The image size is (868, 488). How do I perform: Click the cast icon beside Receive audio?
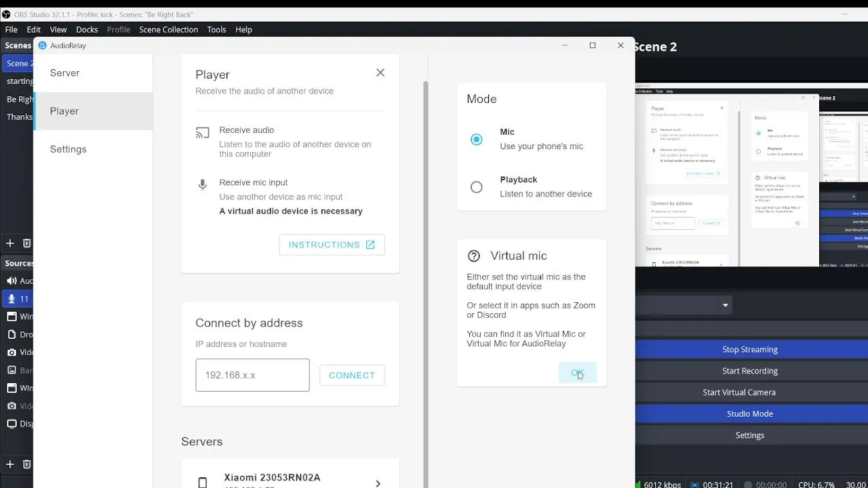coord(202,134)
